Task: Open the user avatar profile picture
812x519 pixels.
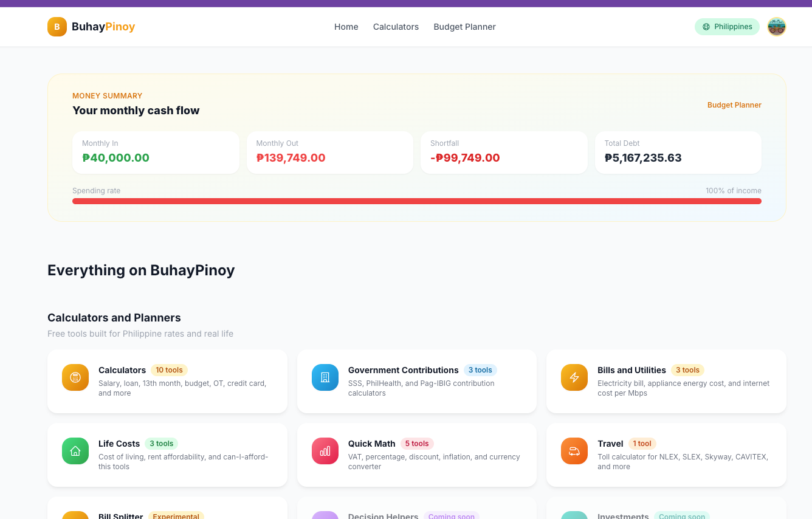Action: 777,27
